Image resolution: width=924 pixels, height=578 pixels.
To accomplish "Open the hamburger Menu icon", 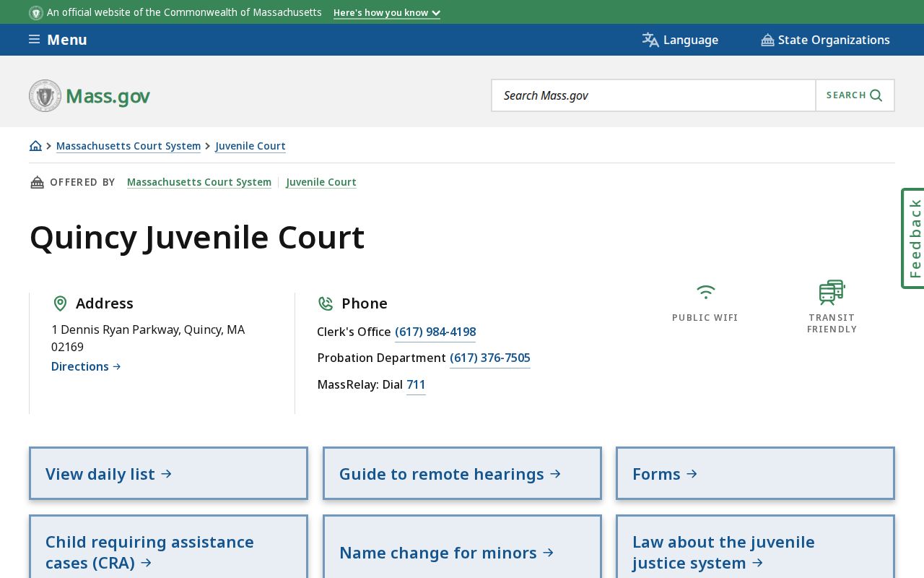I will 34,40.
